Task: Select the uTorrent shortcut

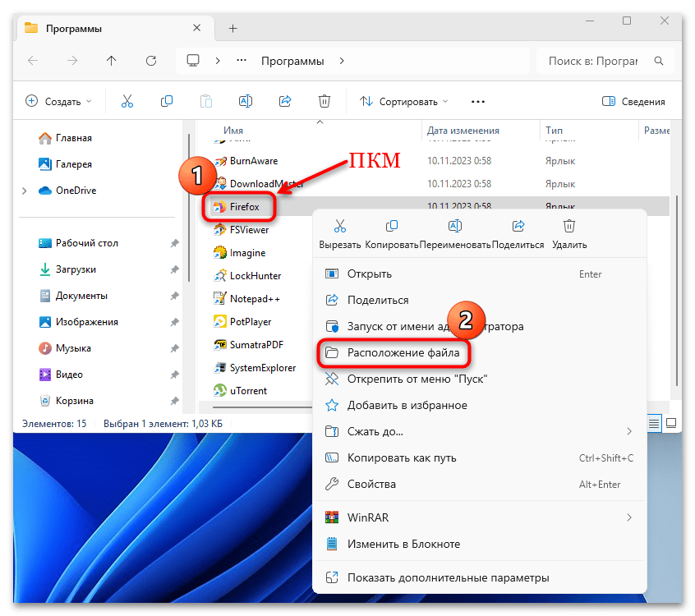Action: pos(240,391)
